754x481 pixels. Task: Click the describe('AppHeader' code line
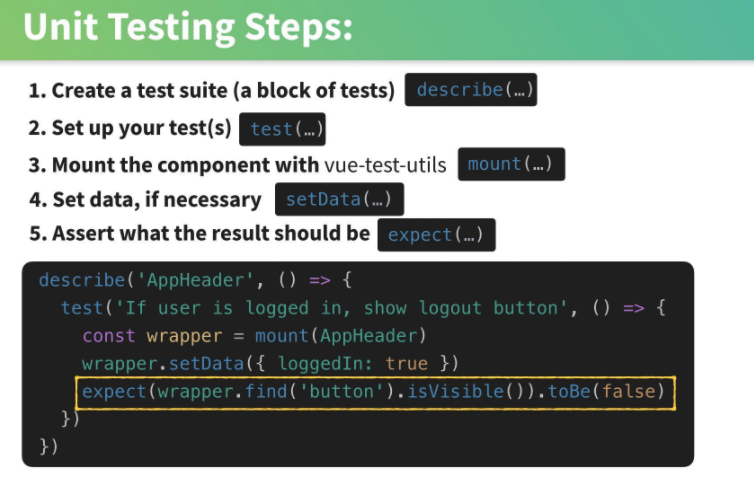(195, 280)
